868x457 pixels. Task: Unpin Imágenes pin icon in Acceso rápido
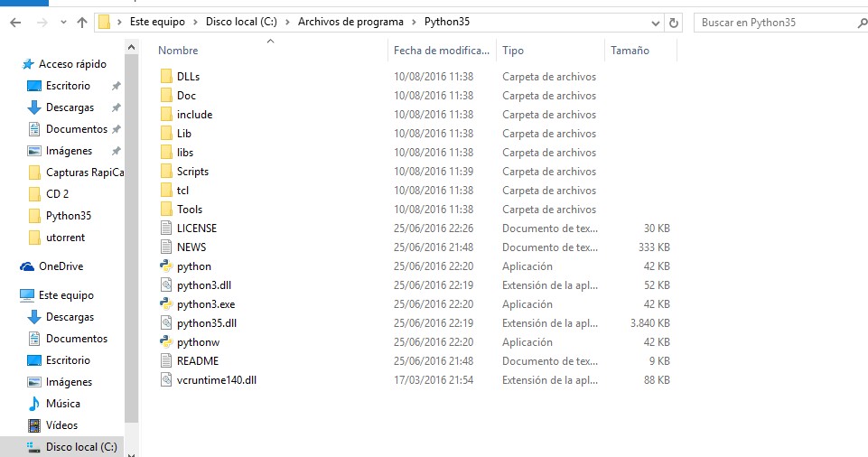pos(117,151)
